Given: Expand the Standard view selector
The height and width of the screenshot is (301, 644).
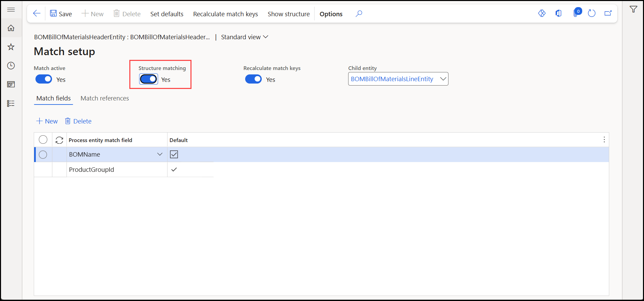Looking at the screenshot, I should (244, 37).
